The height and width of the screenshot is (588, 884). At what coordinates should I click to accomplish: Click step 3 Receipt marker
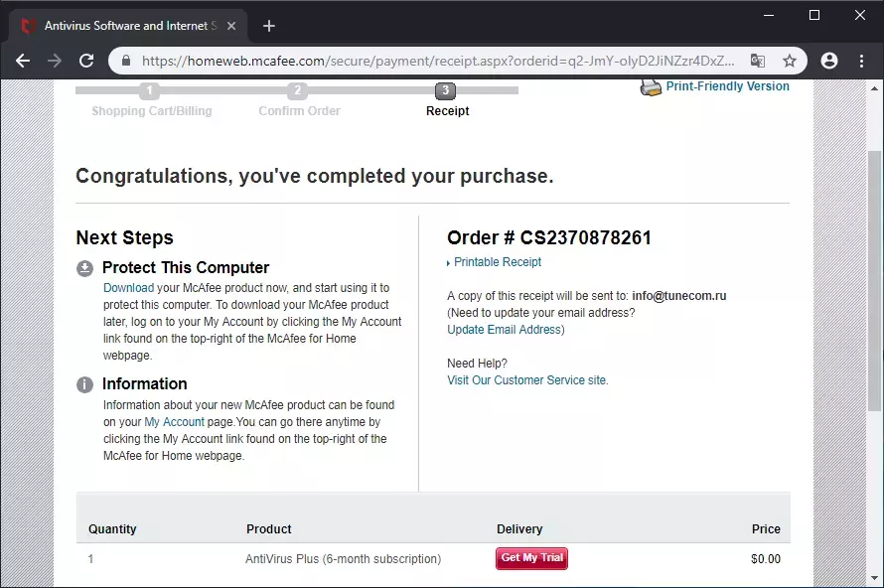(x=445, y=90)
